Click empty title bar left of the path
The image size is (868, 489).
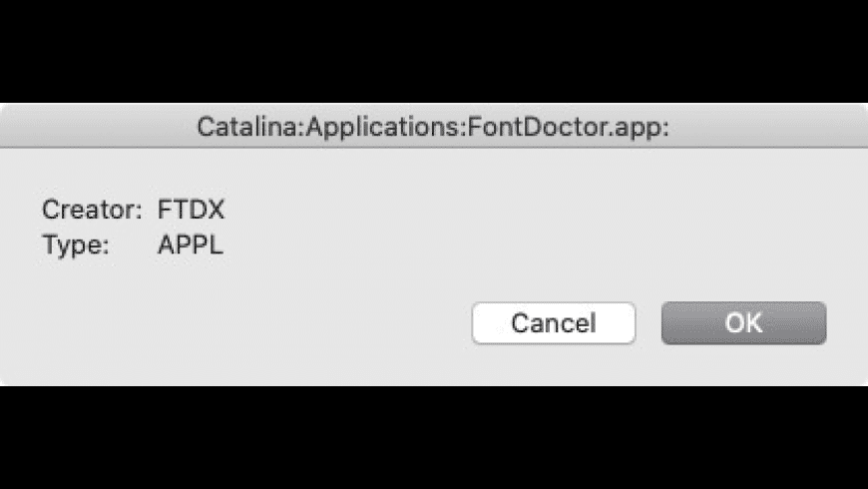click(x=90, y=127)
